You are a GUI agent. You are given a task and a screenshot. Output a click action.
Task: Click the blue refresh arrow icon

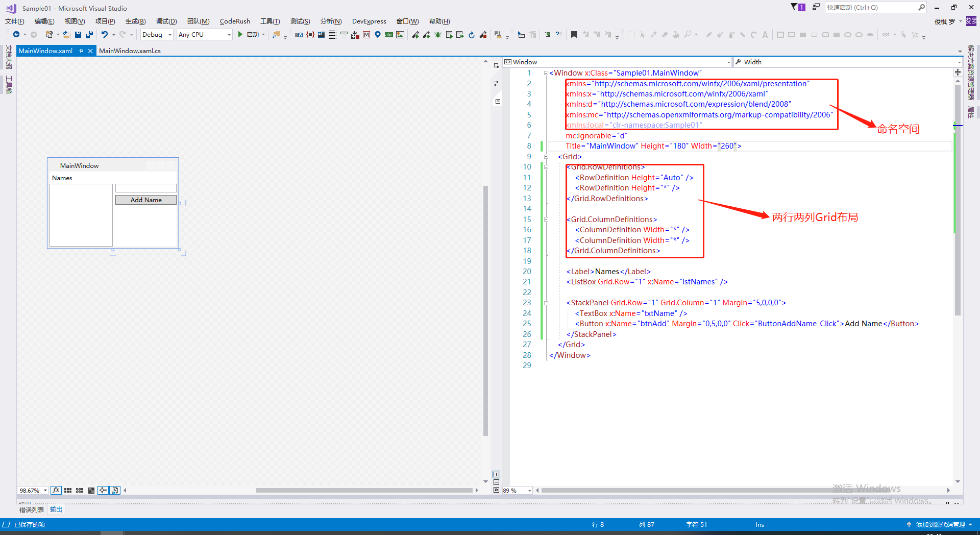(x=472, y=35)
